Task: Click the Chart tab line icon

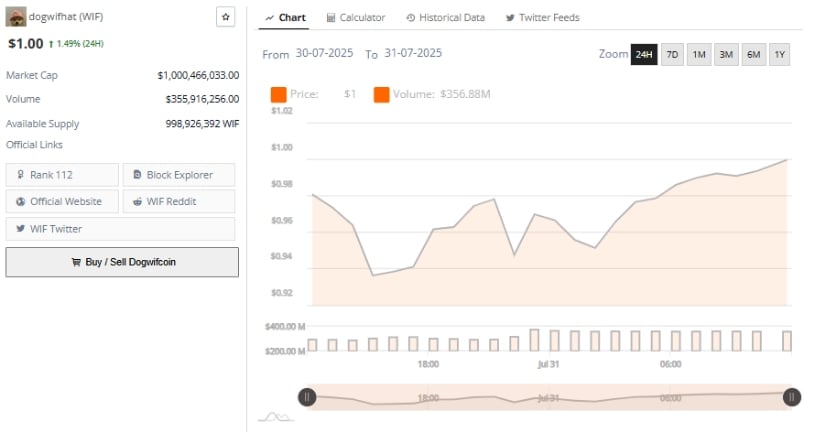Action: pyautogui.click(x=269, y=18)
